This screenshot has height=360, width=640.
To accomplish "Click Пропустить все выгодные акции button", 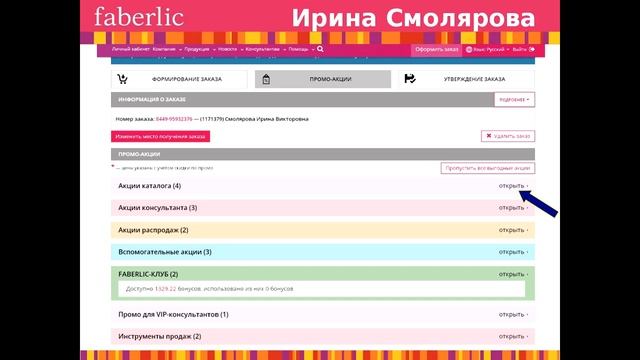I will point(488,168).
